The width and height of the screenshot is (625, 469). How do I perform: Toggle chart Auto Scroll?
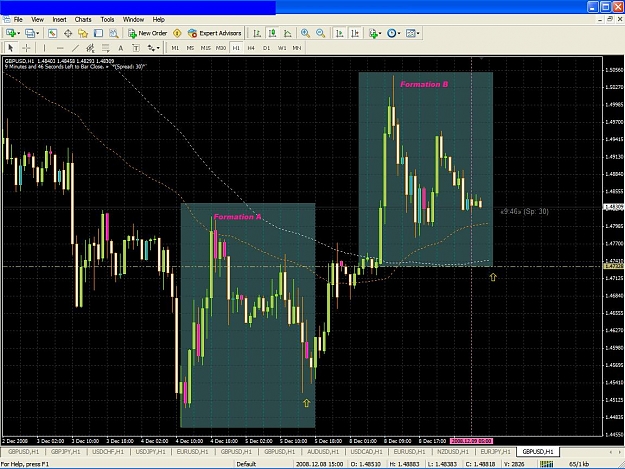pyautogui.click(x=339, y=33)
